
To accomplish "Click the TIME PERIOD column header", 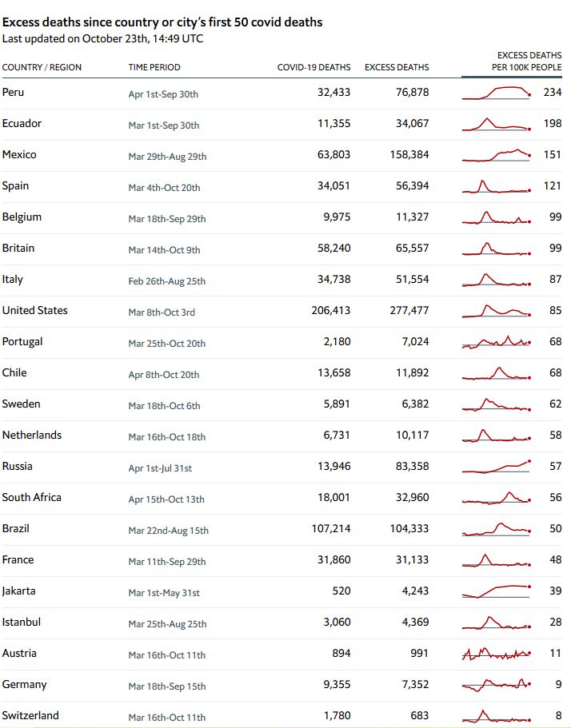I will (x=154, y=67).
